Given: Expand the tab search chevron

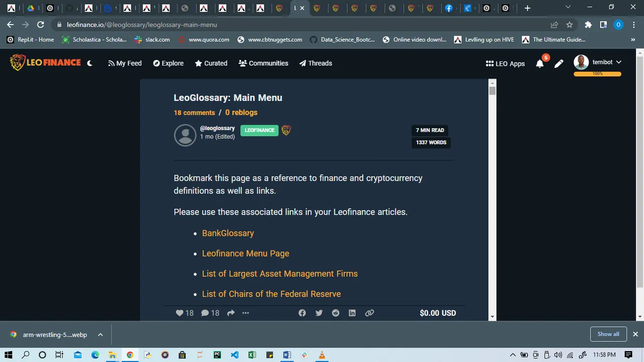Looking at the screenshot, I should [x=568, y=8].
